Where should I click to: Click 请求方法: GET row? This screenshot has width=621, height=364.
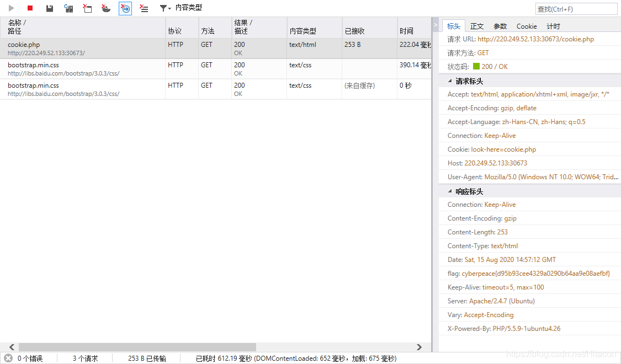(530, 53)
